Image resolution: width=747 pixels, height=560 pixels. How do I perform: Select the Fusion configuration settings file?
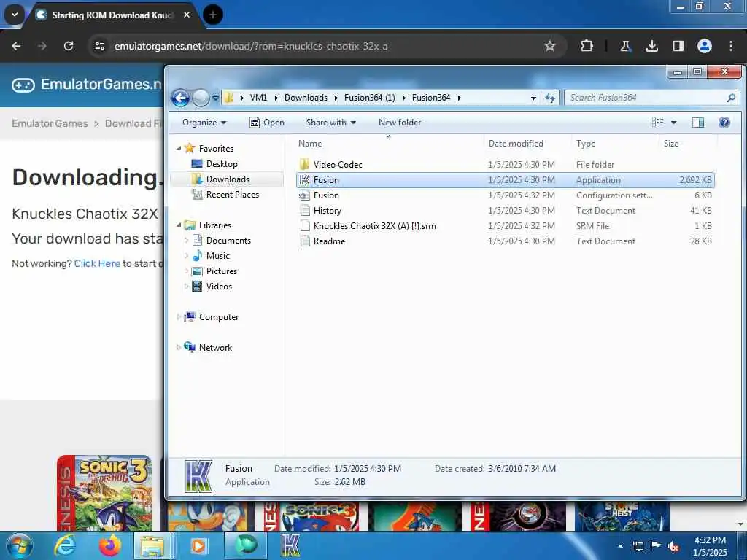point(326,195)
